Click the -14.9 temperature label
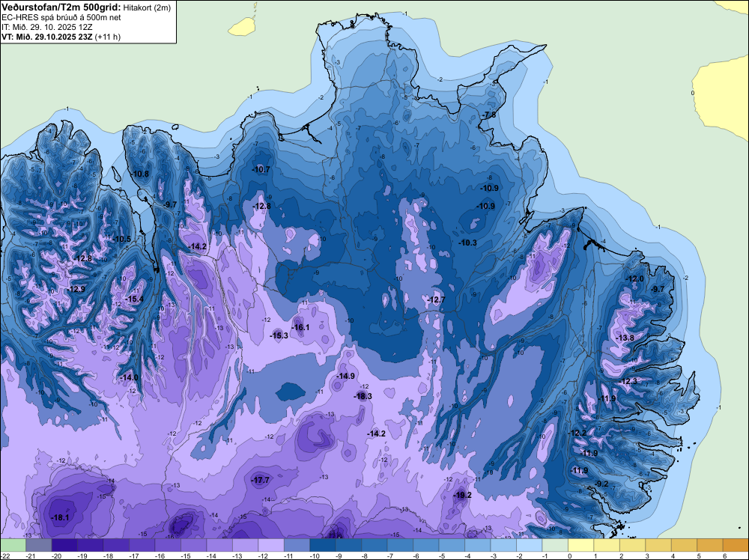 coord(345,376)
